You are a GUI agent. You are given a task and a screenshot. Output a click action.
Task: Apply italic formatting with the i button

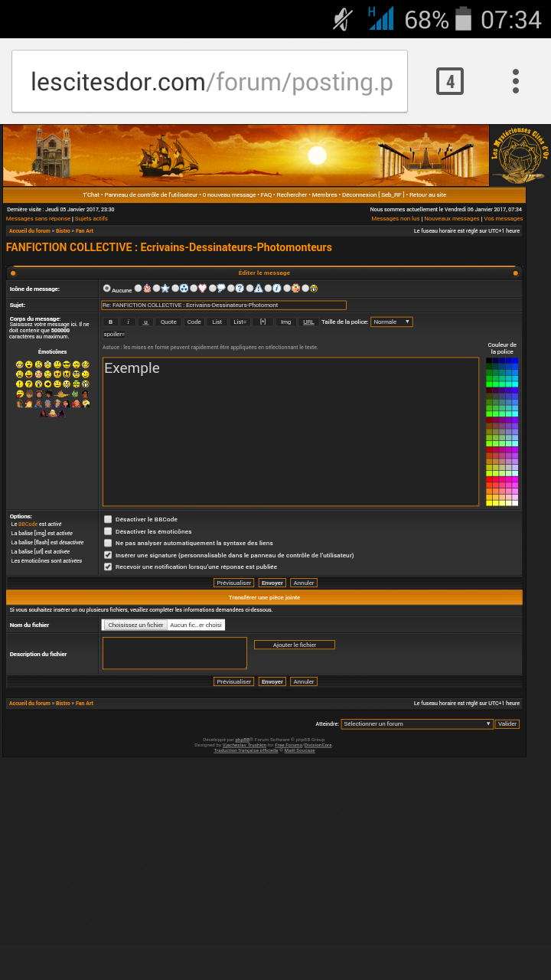tap(129, 322)
